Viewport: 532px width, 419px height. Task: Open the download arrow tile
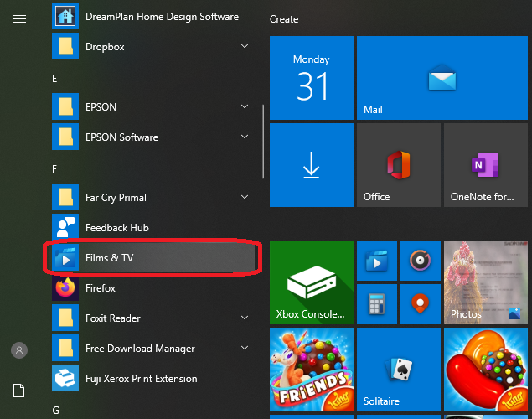pyautogui.click(x=312, y=165)
